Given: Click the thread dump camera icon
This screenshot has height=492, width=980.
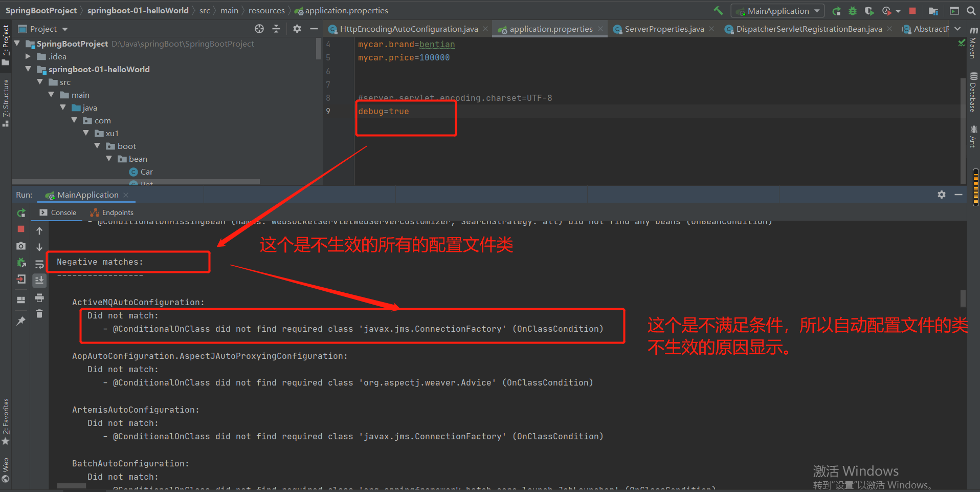Looking at the screenshot, I should (21, 246).
